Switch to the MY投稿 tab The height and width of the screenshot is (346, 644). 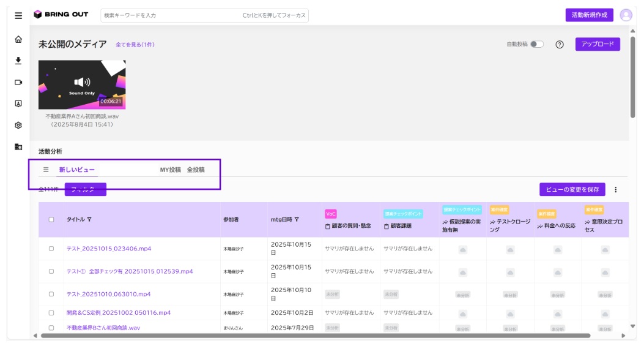171,170
